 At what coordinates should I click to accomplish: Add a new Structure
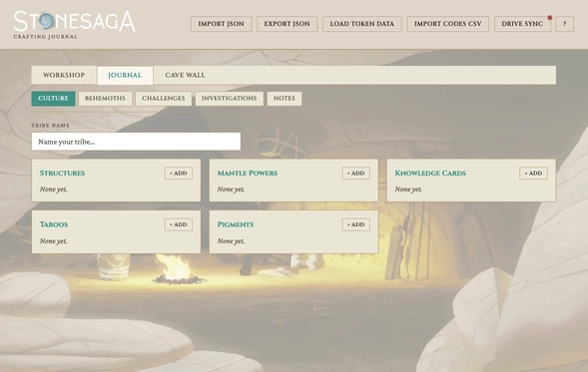[179, 174]
